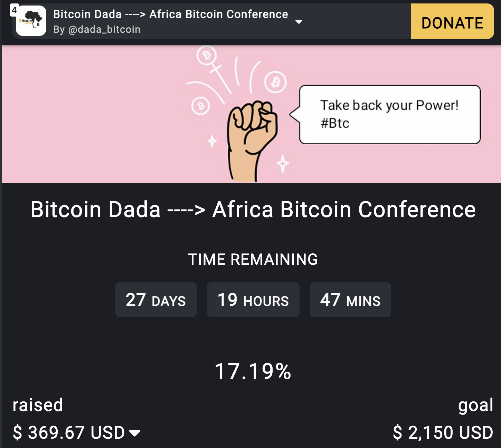The height and width of the screenshot is (448, 501).
Task: Click the $ 2,150 USD goal amount
Action: [443, 432]
